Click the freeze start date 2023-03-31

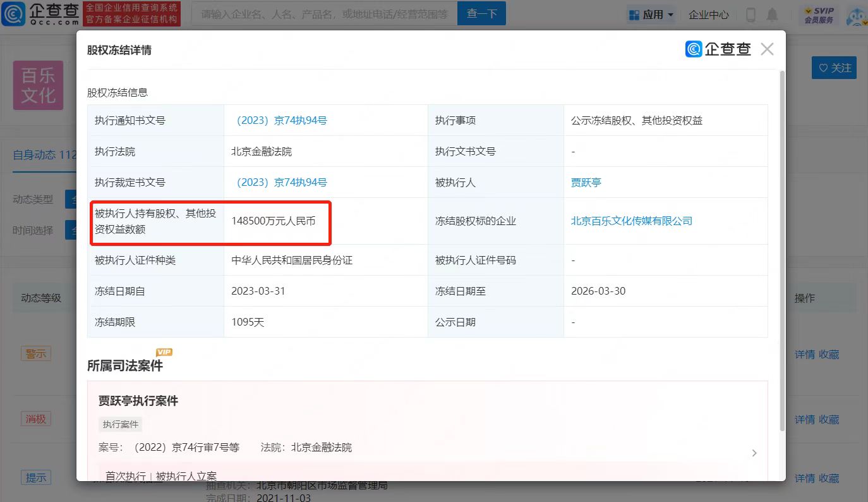[x=258, y=291]
